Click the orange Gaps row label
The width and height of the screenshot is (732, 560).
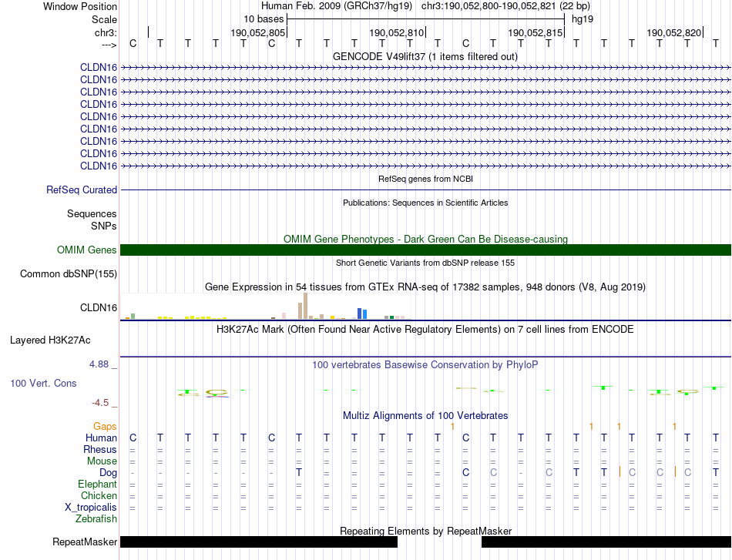[105, 426]
